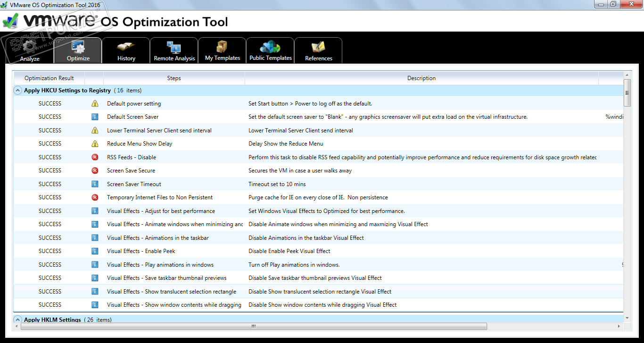Select the red error icon for Screen Save Secure

click(x=95, y=171)
